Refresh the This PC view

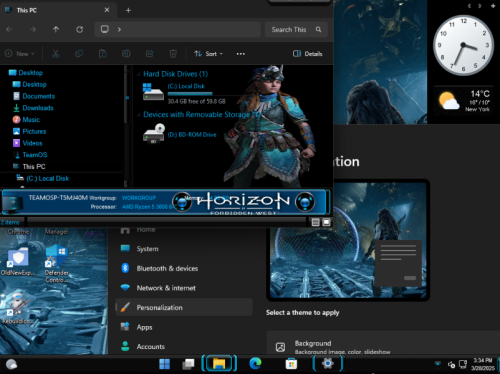[79, 30]
